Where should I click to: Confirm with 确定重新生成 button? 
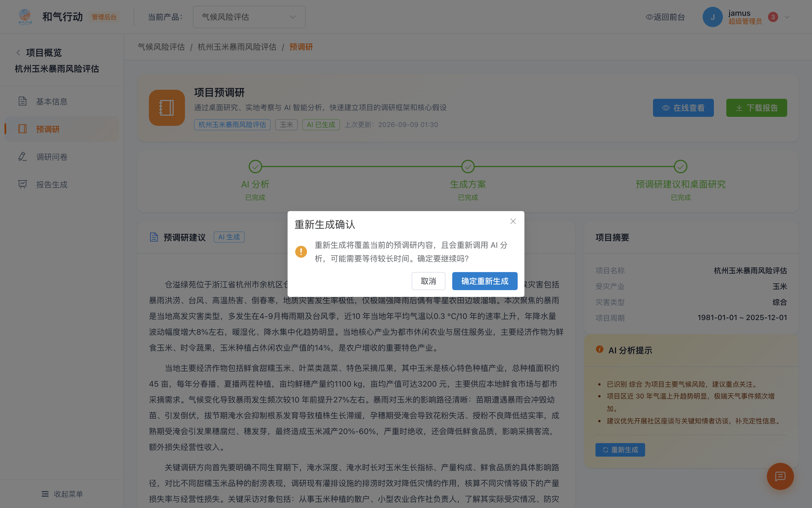coord(484,281)
